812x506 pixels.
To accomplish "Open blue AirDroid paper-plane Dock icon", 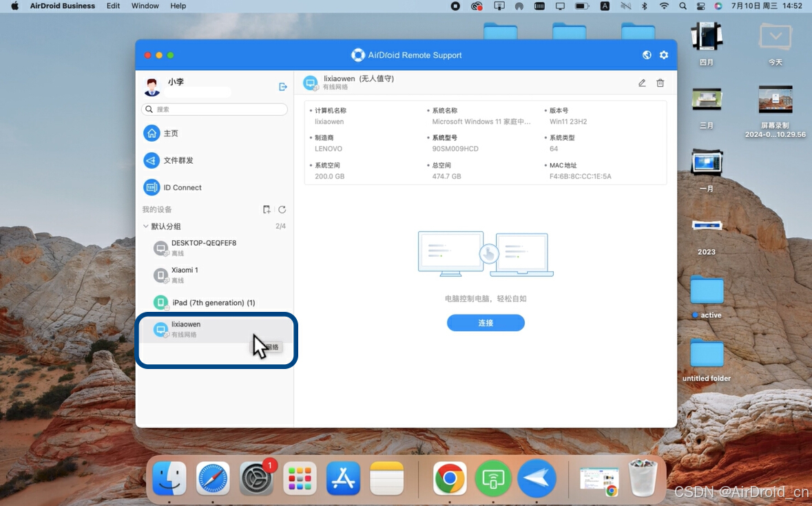I will (537, 478).
